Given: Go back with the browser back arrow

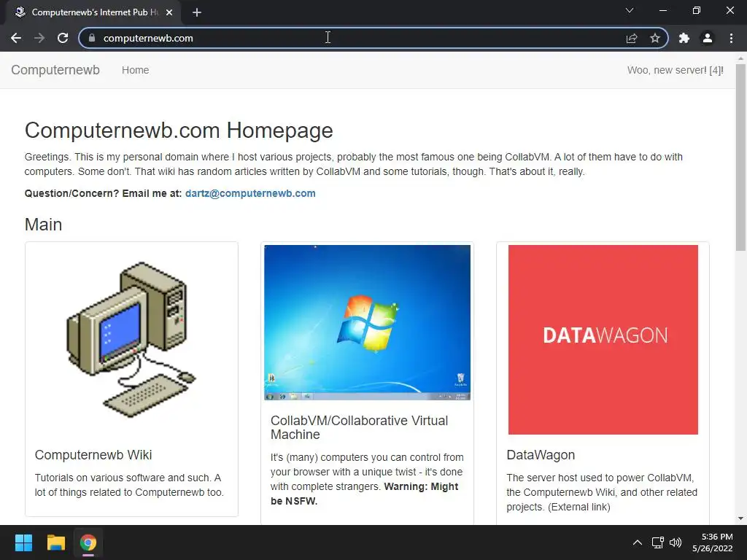Looking at the screenshot, I should 16,38.
